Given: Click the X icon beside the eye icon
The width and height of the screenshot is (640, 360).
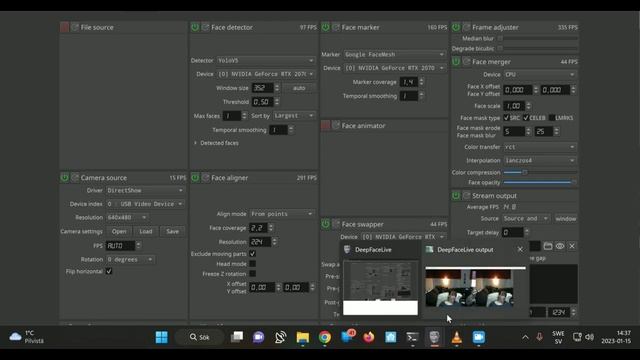Looking at the screenshot, I should [x=572, y=246].
